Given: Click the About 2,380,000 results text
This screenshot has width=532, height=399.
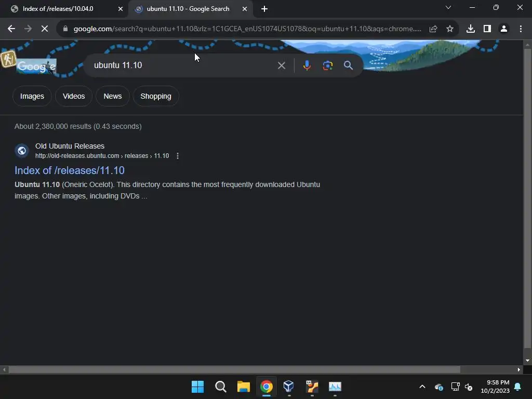Looking at the screenshot, I should (78, 127).
